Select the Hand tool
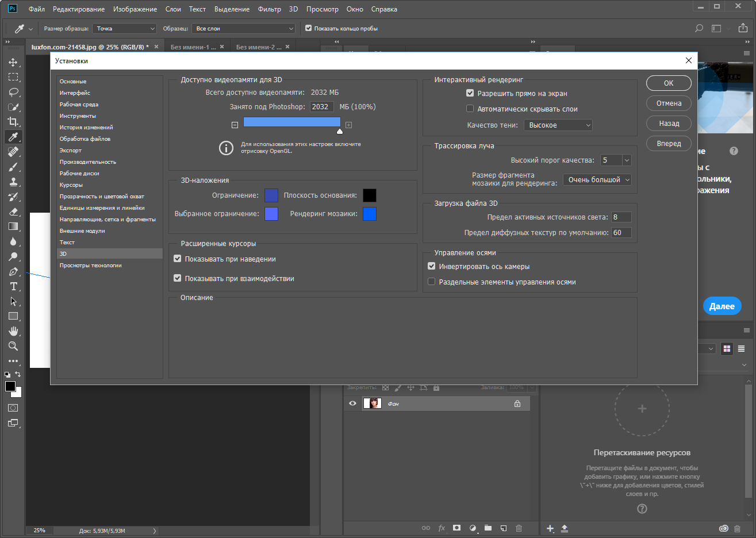Viewport: 756px width, 538px height. tap(13, 331)
